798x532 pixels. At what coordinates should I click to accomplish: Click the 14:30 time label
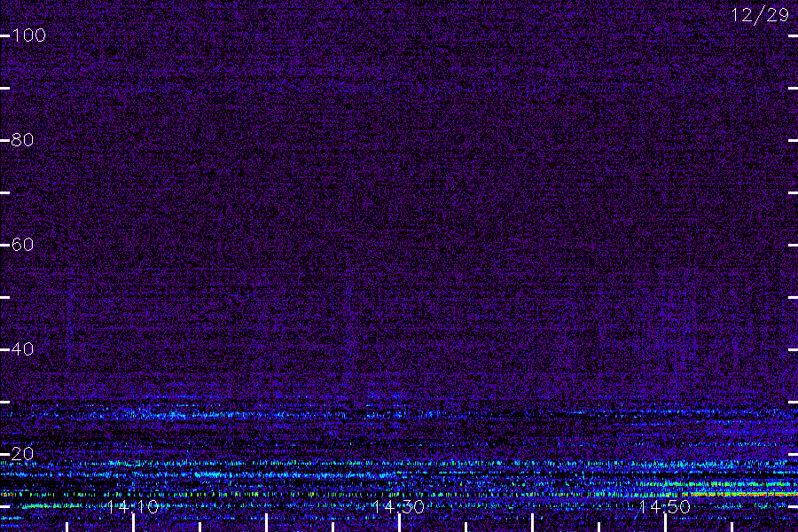(x=398, y=506)
